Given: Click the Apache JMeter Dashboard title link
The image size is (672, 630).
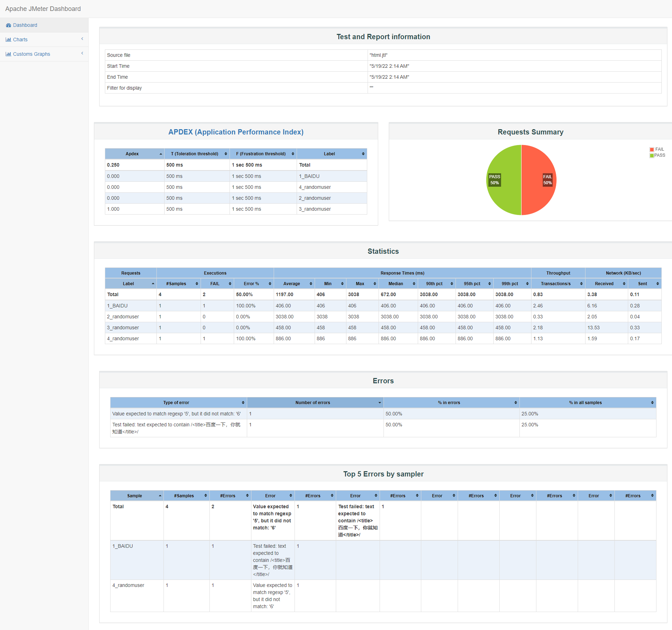Looking at the screenshot, I should 43,9.
